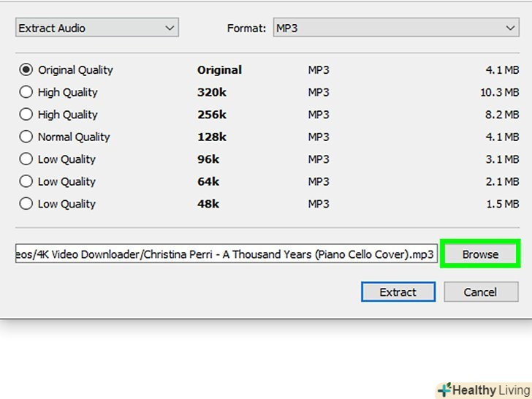The image size is (532, 399).
Task: Open the Format MP3 dropdown
Action: click(396, 28)
